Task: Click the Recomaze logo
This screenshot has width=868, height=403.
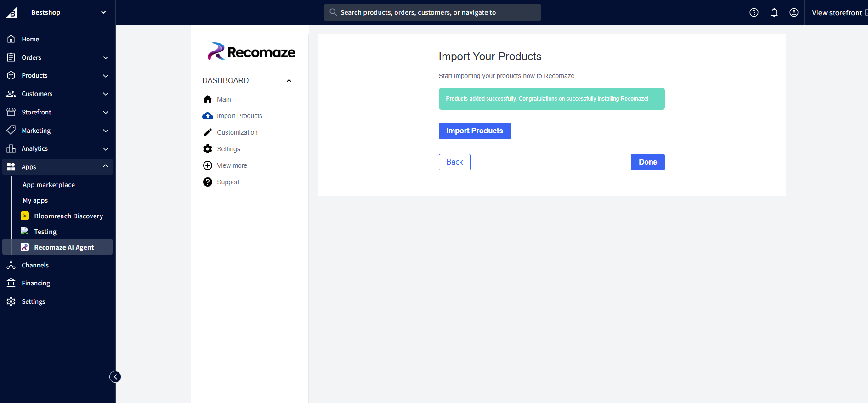Action: click(x=251, y=52)
